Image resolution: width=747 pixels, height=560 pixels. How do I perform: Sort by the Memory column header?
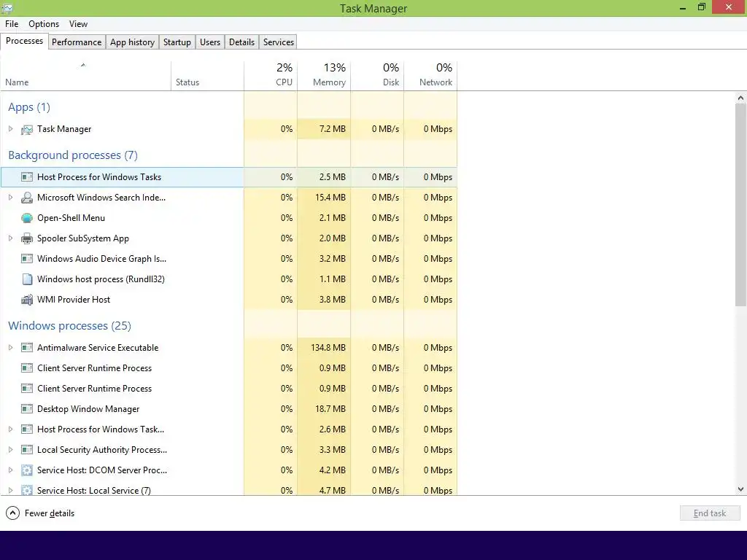tap(324, 76)
